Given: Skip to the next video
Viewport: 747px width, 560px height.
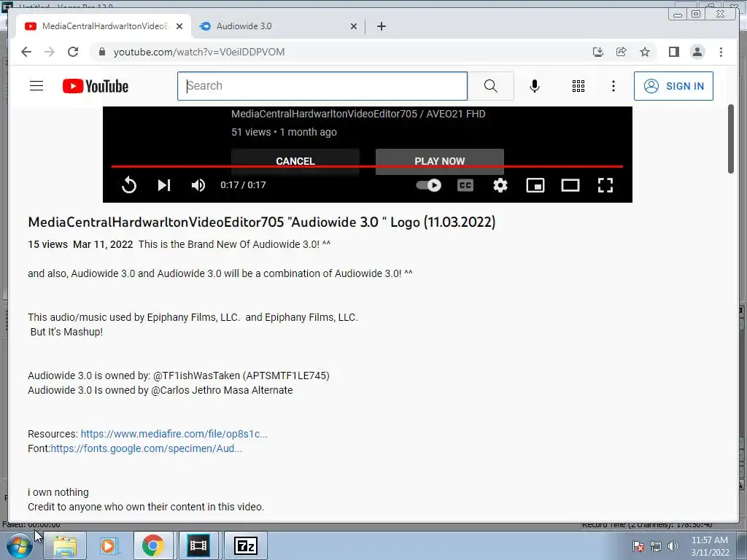Looking at the screenshot, I should pyautogui.click(x=164, y=184).
